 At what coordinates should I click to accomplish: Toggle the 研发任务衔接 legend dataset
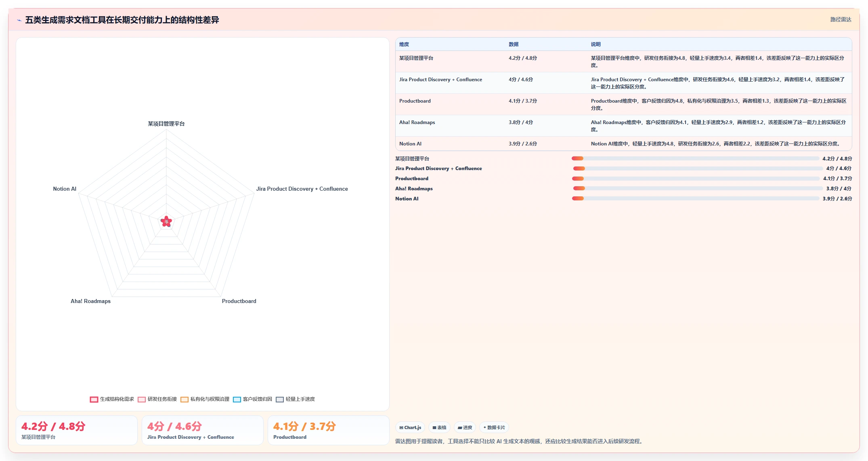click(157, 399)
